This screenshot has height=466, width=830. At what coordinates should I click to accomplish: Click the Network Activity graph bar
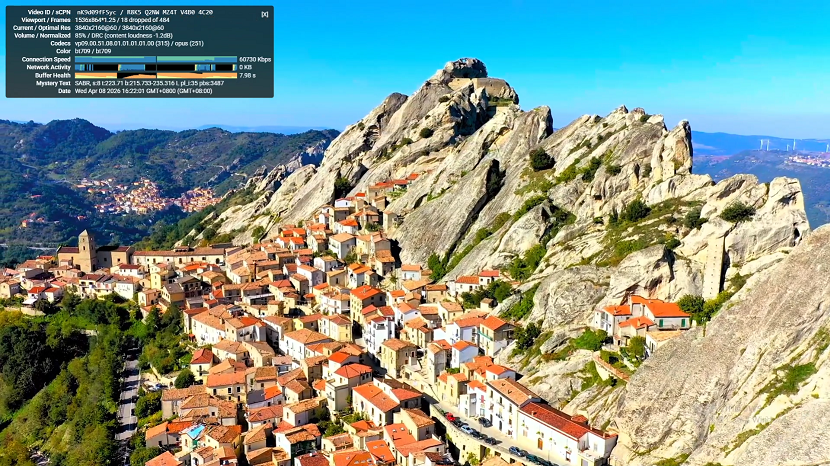[156, 67]
